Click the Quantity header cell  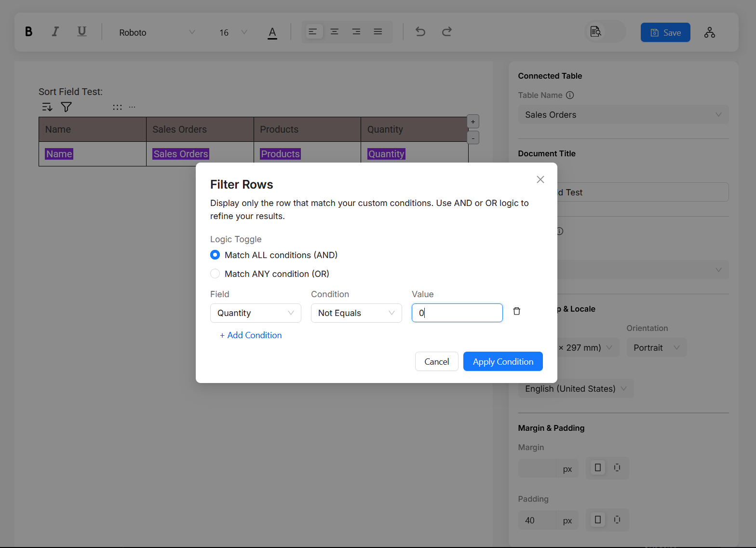[415, 129]
